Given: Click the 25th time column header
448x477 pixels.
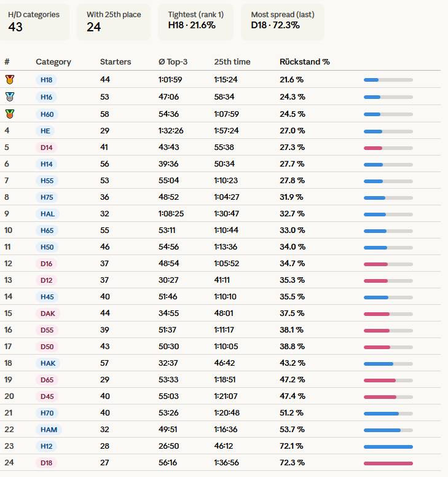Looking at the screenshot, I should [x=232, y=62].
